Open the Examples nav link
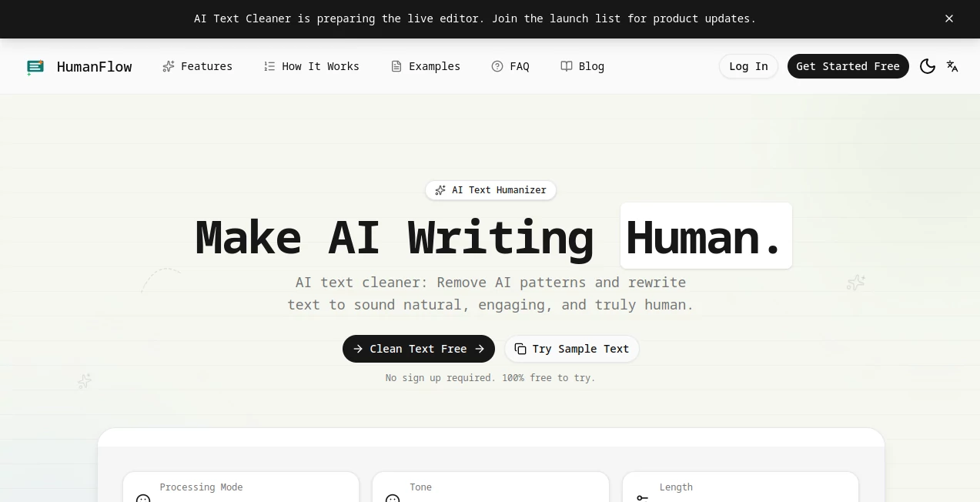Screen dimensions: 980x502 click(x=425, y=66)
